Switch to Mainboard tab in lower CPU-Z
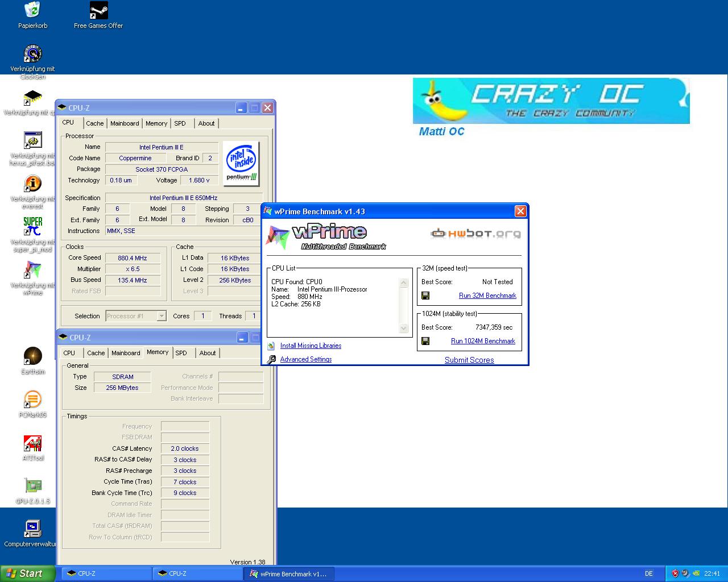Viewport: 728px width, 582px height. [x=126, y=353]
